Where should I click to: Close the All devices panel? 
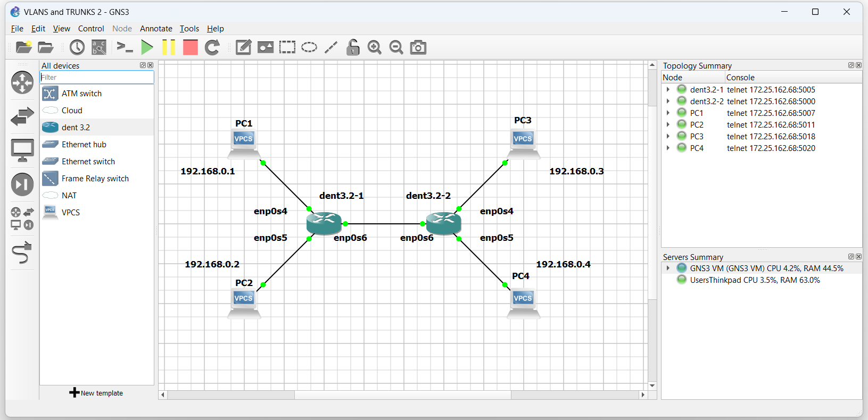coord(151,65)
